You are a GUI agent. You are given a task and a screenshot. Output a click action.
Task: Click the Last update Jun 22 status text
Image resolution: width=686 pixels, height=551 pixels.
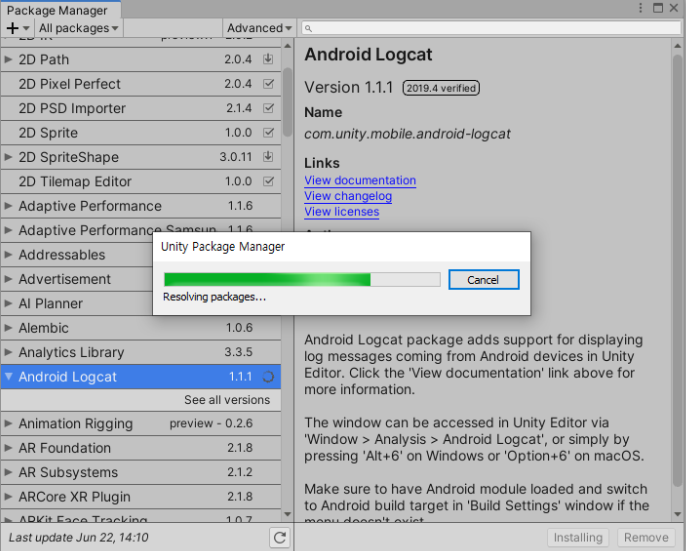(x=79, y=537)
